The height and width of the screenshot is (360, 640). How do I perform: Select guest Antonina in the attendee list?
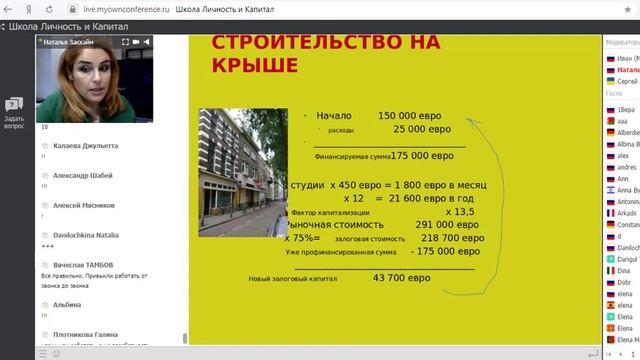(x=623, y=202)
